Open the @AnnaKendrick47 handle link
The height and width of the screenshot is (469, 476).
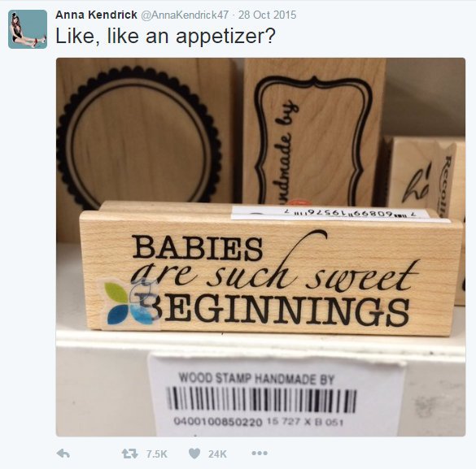coord(185,15)
